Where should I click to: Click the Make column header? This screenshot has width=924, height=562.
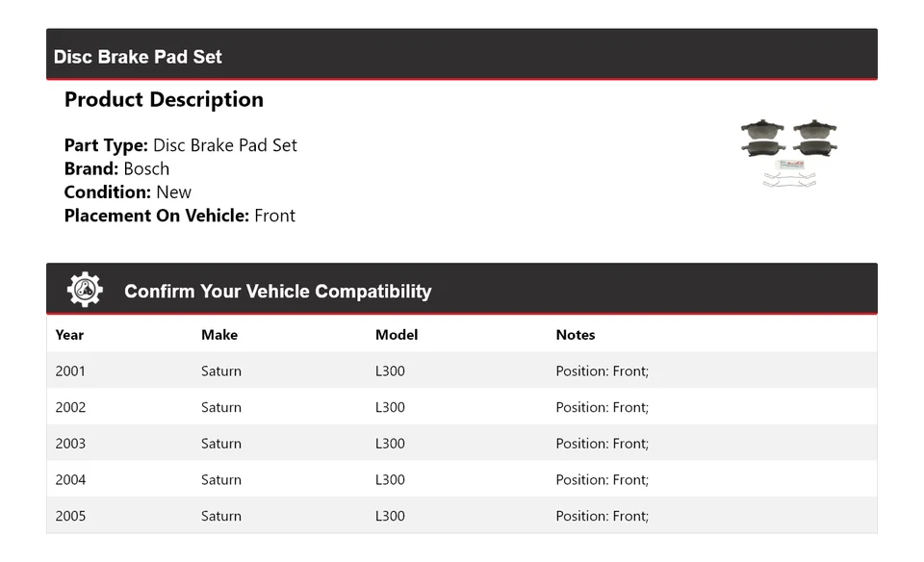coord(219,335)
